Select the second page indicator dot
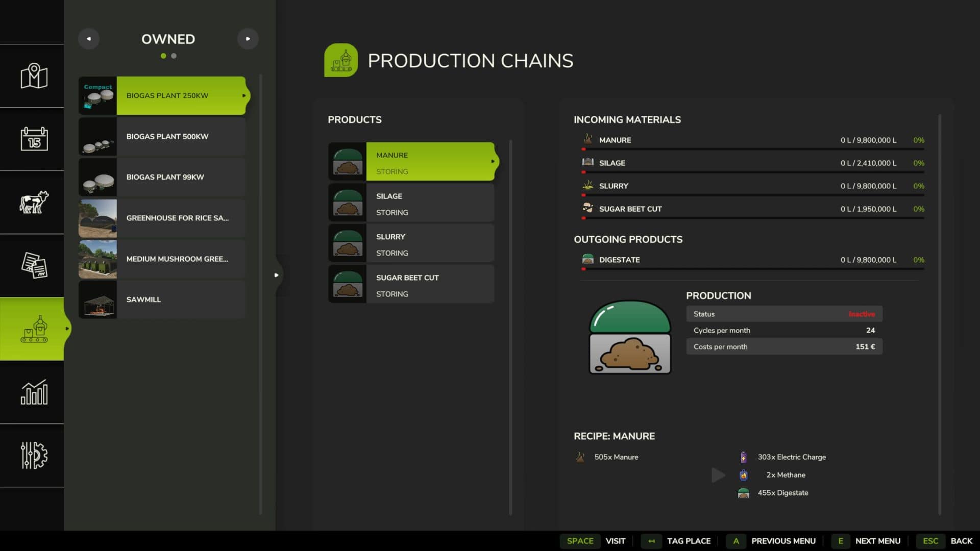The image size is (980, 551). click(x=174, y=56)
